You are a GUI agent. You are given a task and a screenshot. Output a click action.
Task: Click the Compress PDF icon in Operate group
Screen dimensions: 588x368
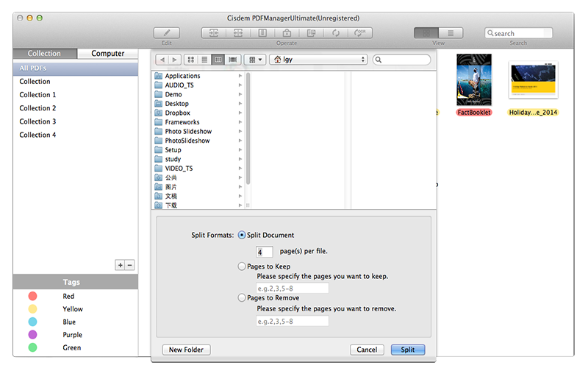coord(262,33)
